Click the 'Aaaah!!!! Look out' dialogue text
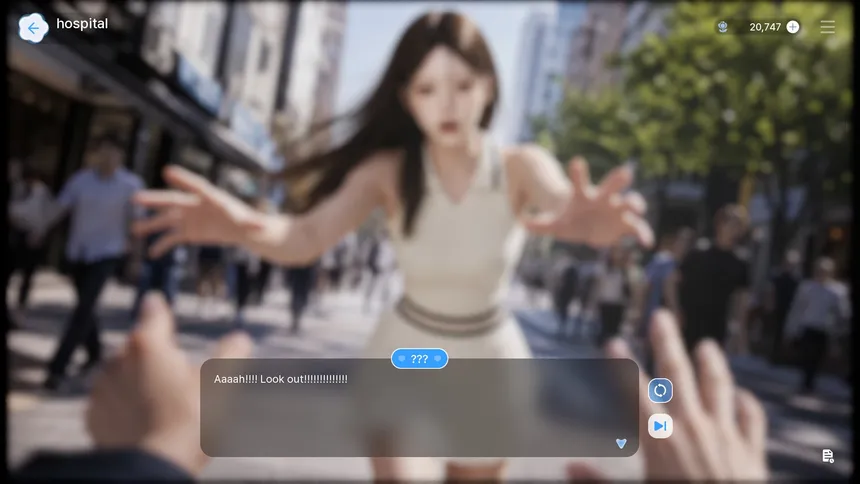The image size is (860, 484). tap(280, 379)
